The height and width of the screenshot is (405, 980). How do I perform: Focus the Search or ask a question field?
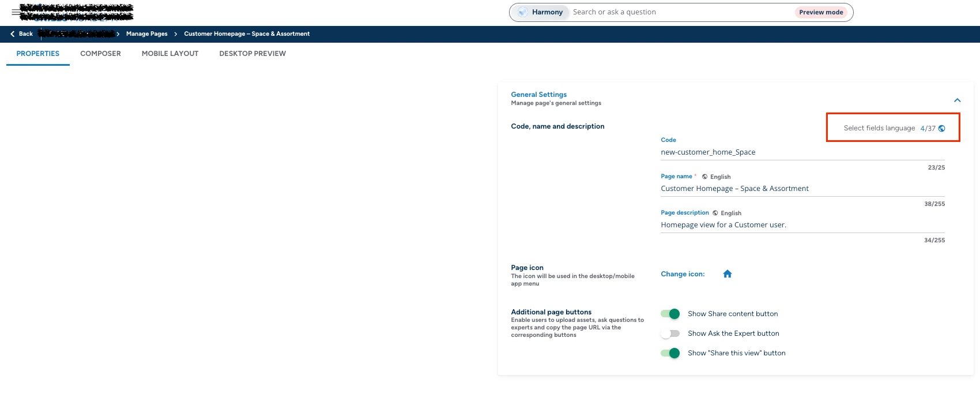680,12
